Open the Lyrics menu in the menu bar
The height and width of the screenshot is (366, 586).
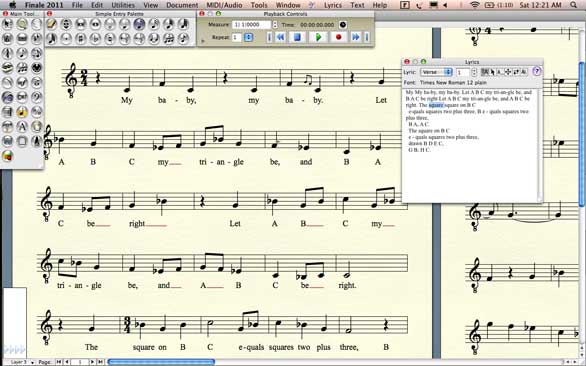tap(333, 5)
